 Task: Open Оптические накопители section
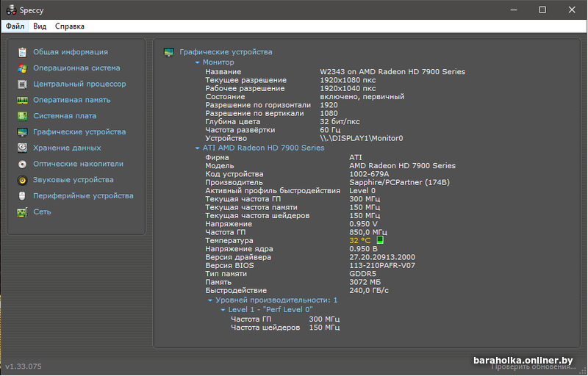tap(78, 164)
